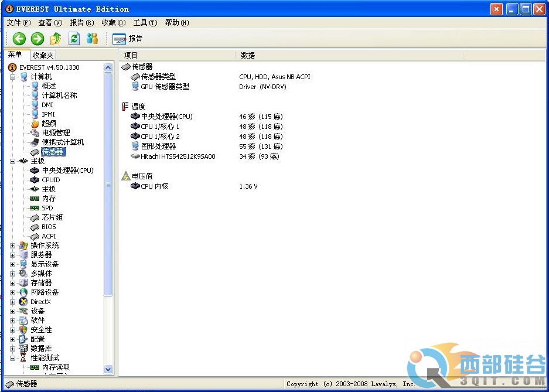Image resolution: width=549 pixels, height=392 pixels.
Task: Click the SPD memory icon
Action: point(35,208)
